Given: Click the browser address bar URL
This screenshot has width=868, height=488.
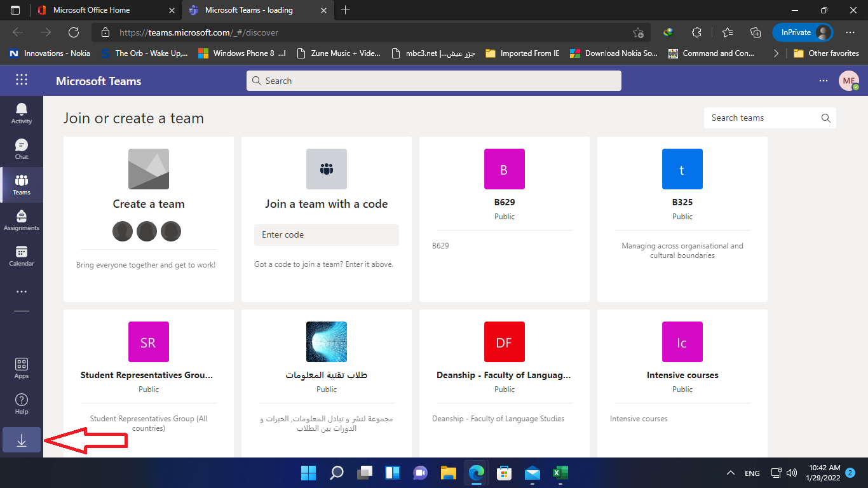Looking at the screenshot, I should pos(199,32).
